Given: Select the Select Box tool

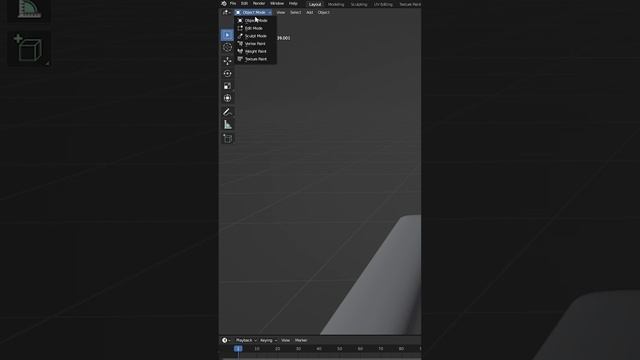Looking at the screenshot, I should 227,35.
